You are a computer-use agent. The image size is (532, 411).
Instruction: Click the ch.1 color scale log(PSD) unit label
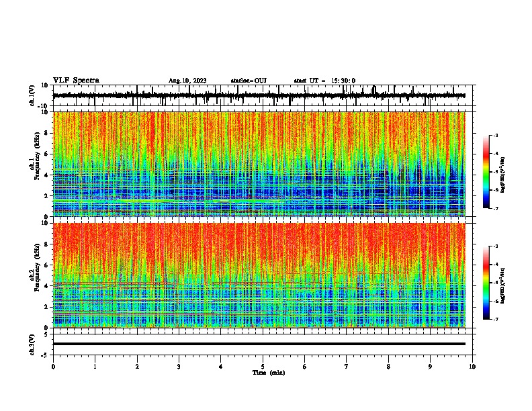point(504,175)
